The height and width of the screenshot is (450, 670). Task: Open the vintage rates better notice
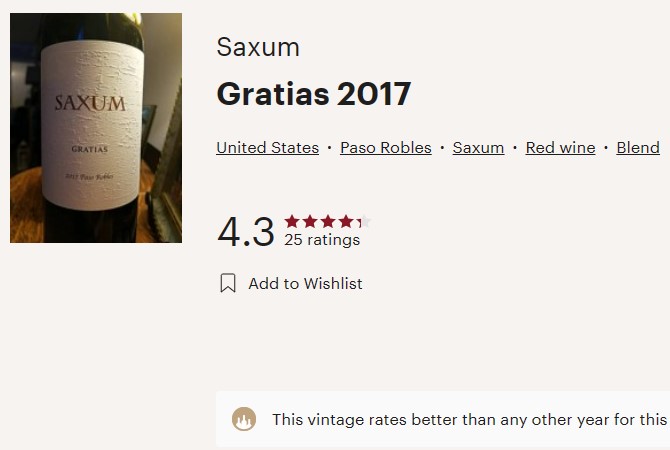pos(443,419)
